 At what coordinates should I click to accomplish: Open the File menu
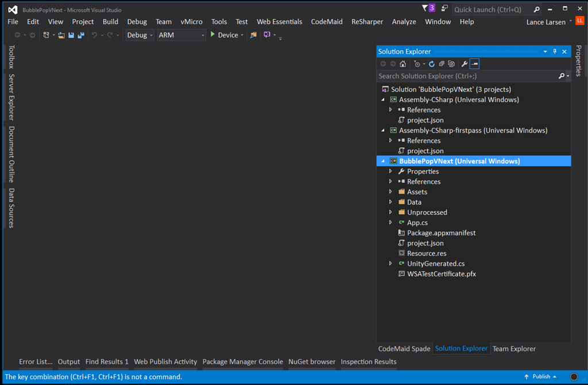13,22
